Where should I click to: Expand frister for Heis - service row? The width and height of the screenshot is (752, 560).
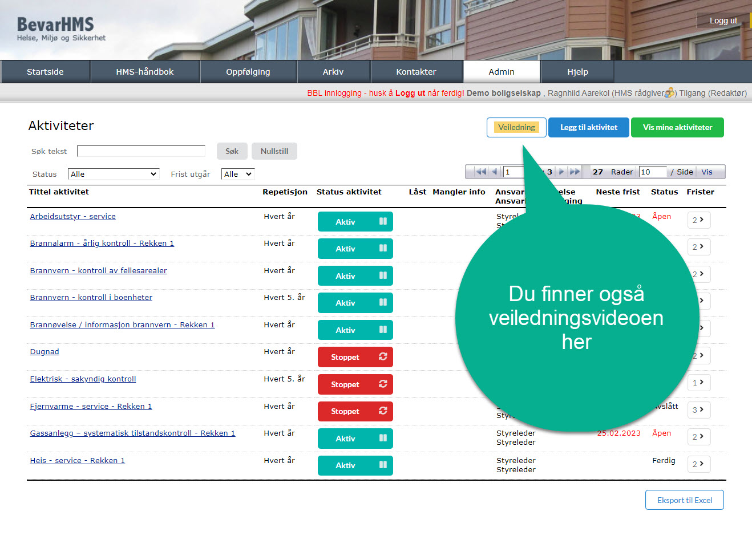698,464
